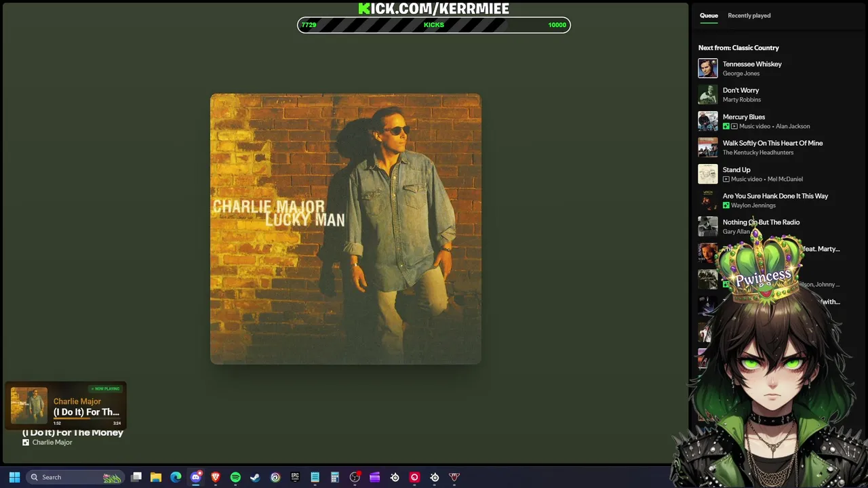Click the Mercury Blues album thumbnail
This screenshot has width=868, height=488.
708,121
